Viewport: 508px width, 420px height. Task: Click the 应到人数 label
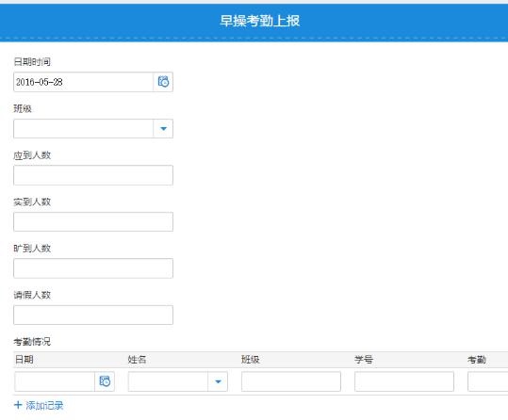click(x=32, y=155)
